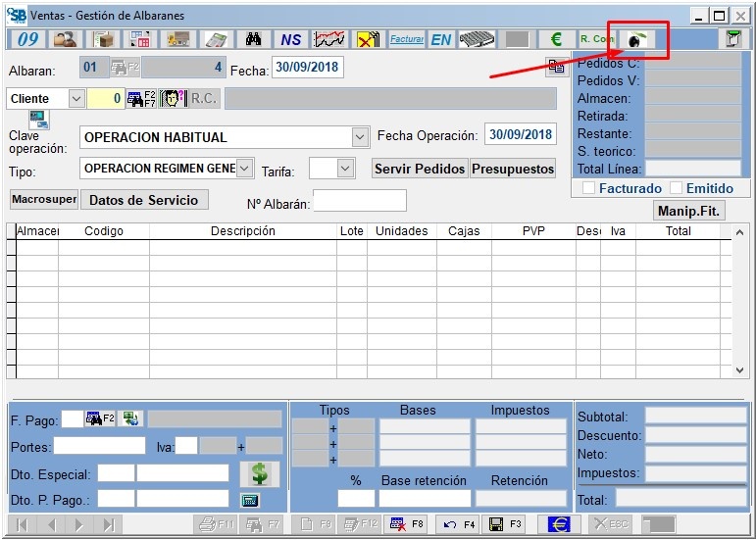Open the Tarifa dropdown
Viewport: 756px width, 540px height.
(344, 169)
